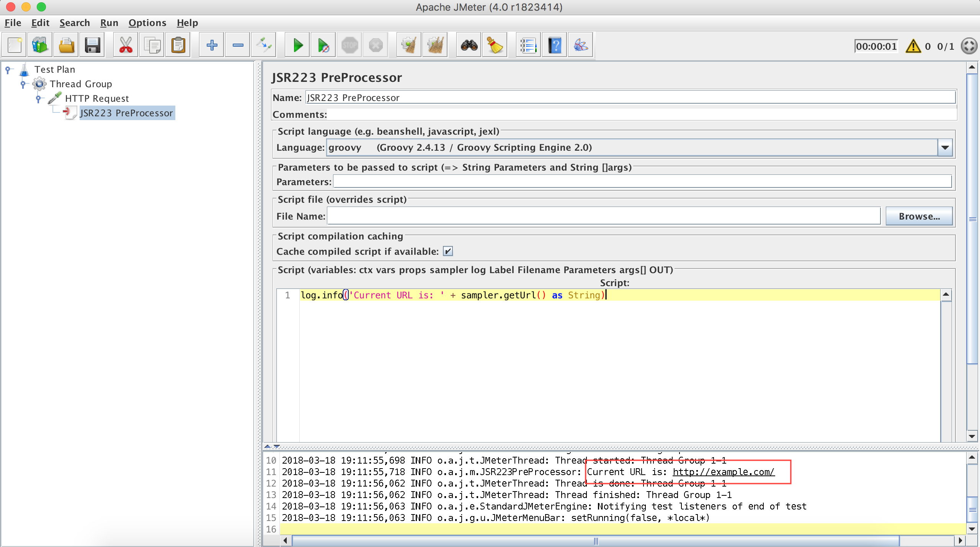Click the log panel horizontal scrollbar

pos(595,541)
